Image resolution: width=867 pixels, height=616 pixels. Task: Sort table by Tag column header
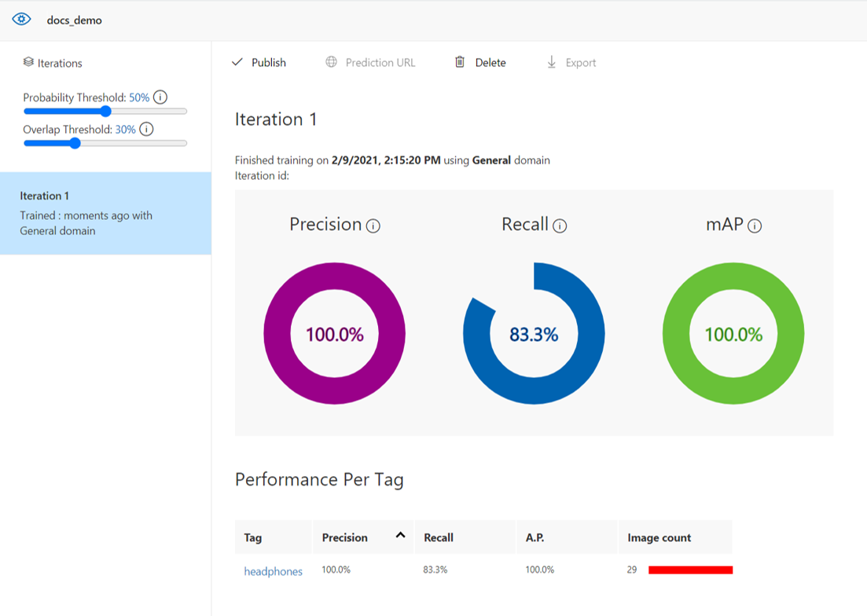274,537
